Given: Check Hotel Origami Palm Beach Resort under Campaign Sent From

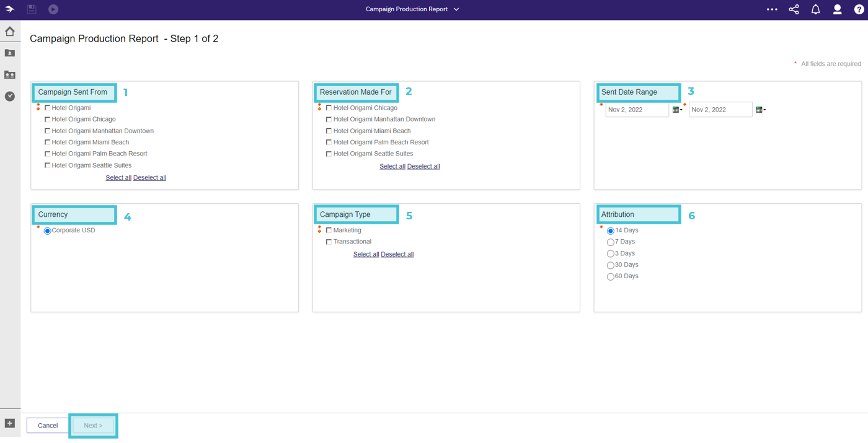Looking at the screenshot, I should point(47,154).
